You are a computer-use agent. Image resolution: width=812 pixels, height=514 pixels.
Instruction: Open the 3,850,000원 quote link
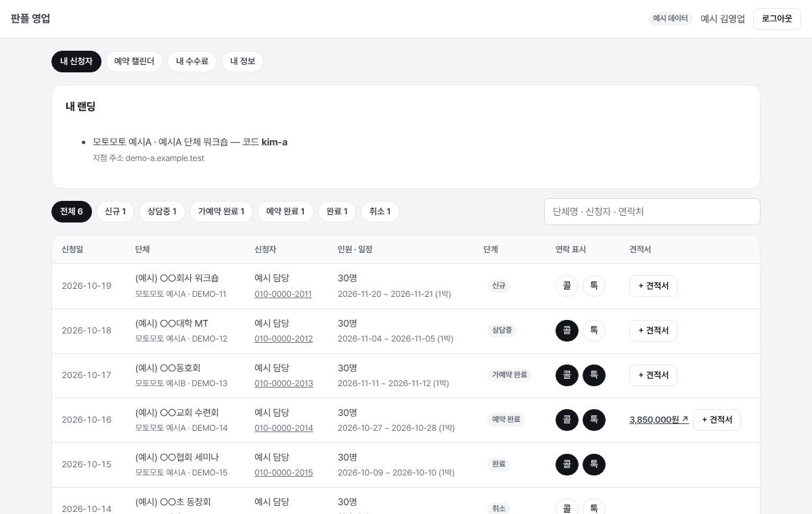click(x=659, y=420)
